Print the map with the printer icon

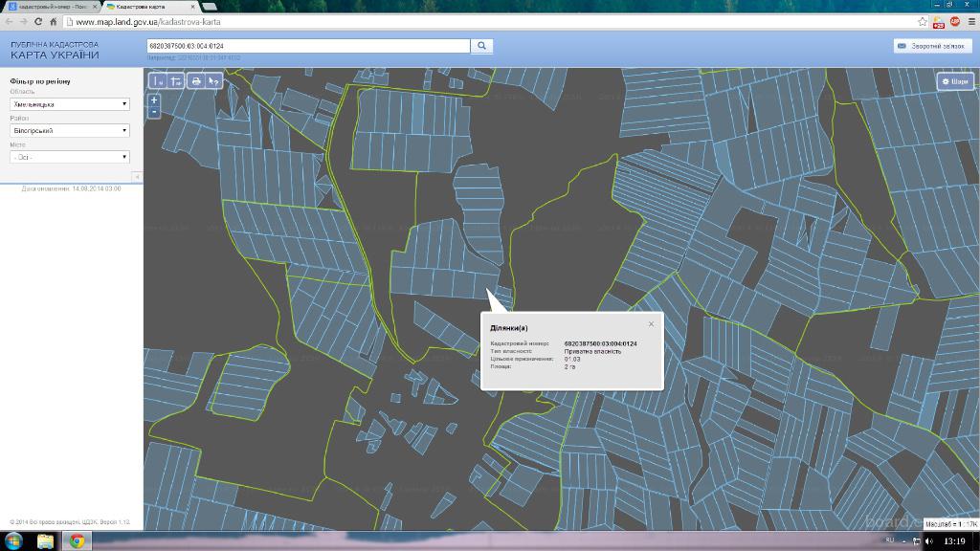[x=196, y=81]
